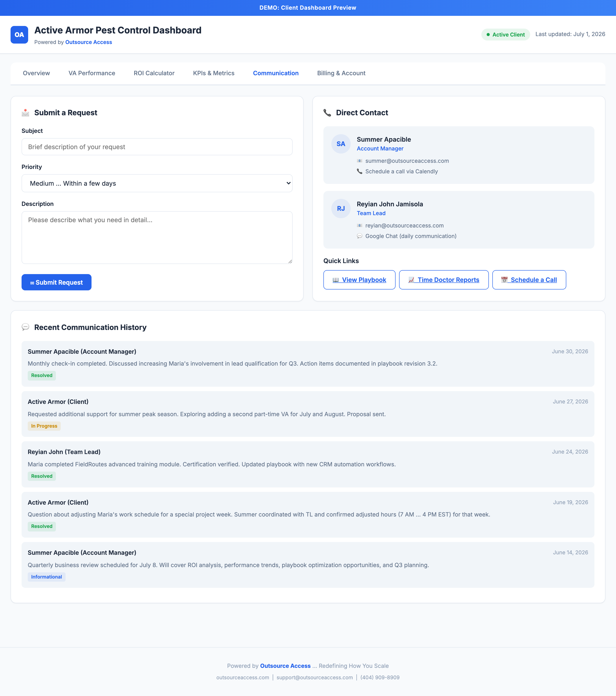
Task: Open the Billing & Account tab
Action: pos(341,73)
